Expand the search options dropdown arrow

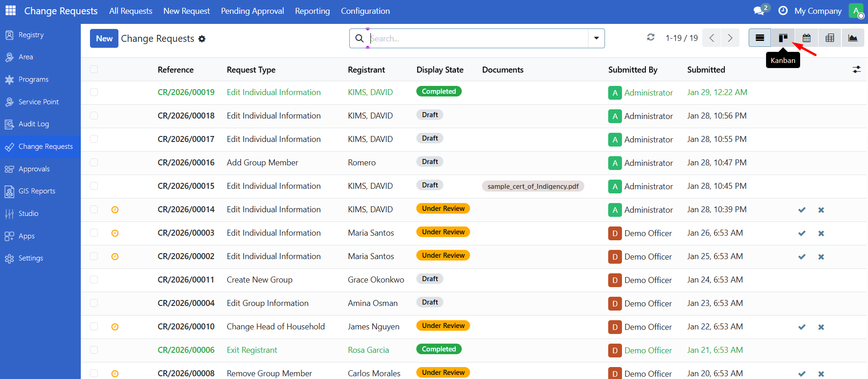click(x=596, y=39)
